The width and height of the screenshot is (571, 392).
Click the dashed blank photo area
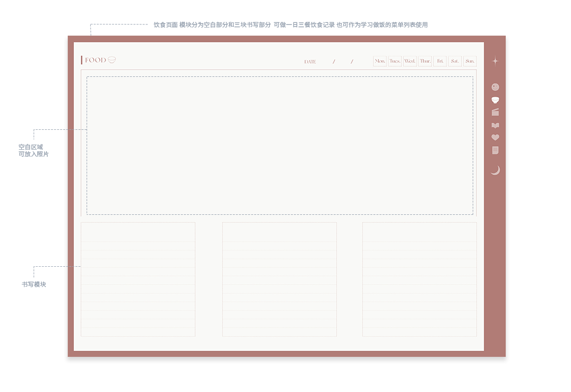[x=280, y=146]
